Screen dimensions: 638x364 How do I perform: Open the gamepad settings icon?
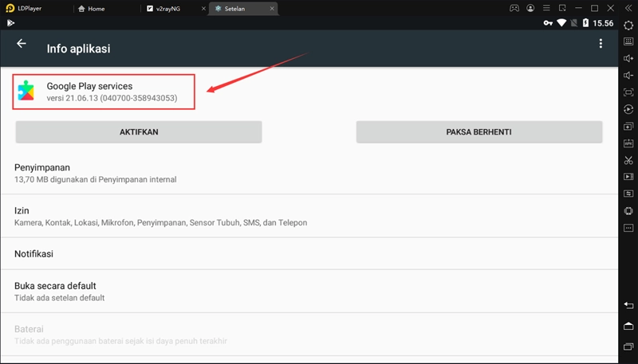[x=514, y=8]
